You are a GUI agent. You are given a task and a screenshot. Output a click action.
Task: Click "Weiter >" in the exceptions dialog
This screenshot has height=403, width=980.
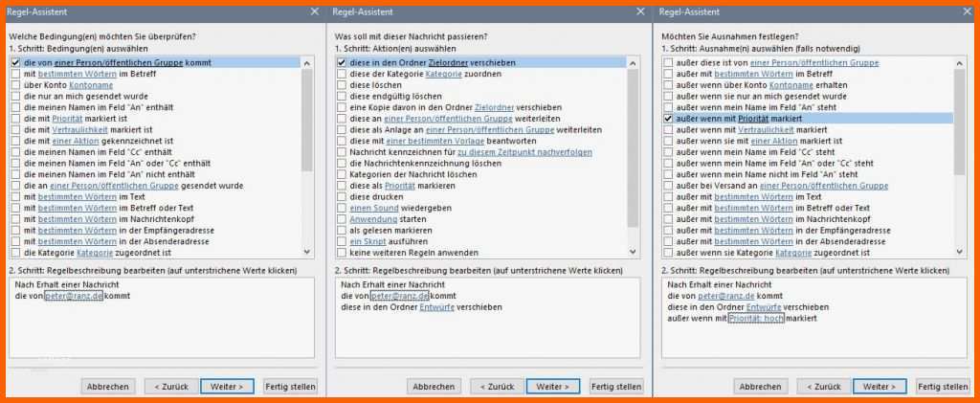click(x=880, y=386)
